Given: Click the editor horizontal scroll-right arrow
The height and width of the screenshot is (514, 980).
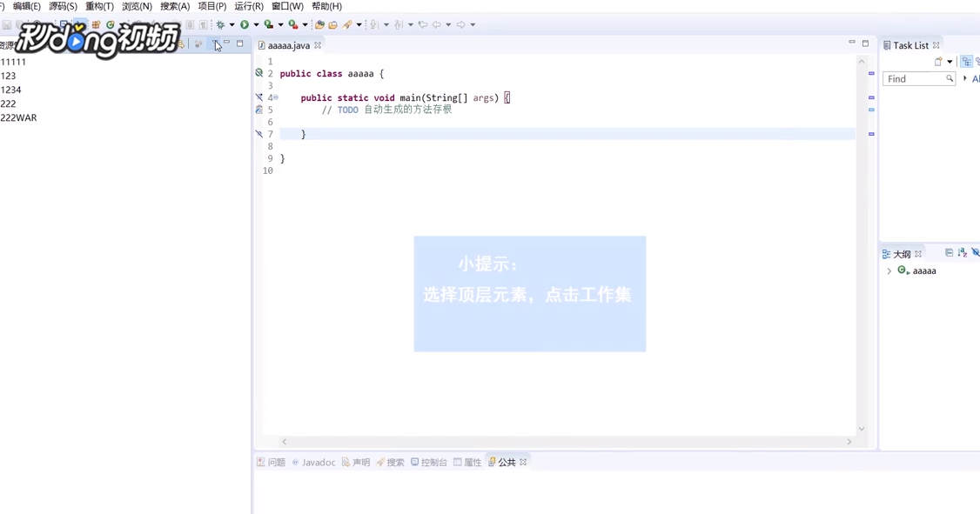Looking at the screenshot, I should [849, 442].
